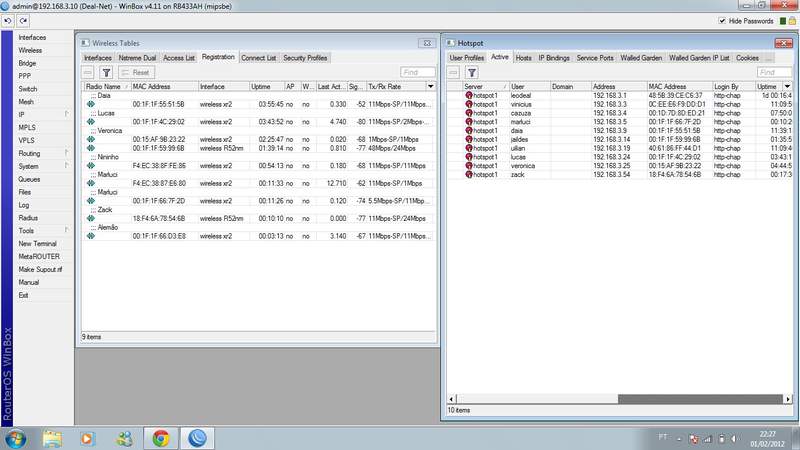Click the Find field in Hotspot window
Image resolution: width=800 pixels, height=450 pixels.
click(x=774, y=72)
